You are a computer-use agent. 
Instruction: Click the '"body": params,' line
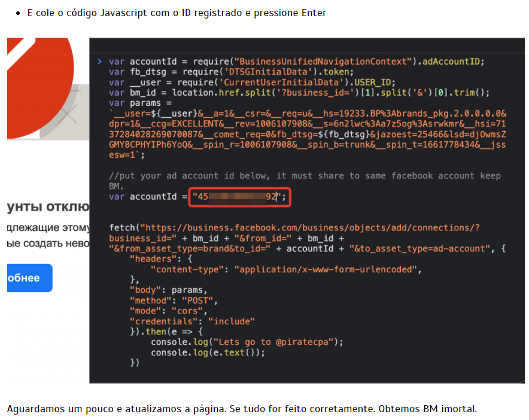tap(168, 290)
